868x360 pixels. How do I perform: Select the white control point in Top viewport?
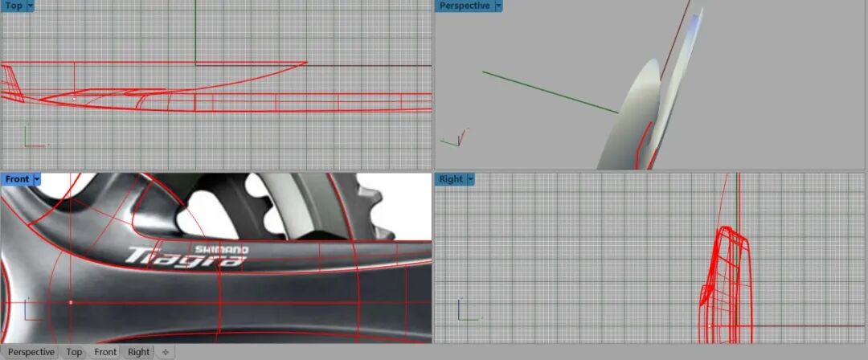(x=74, y=100)
